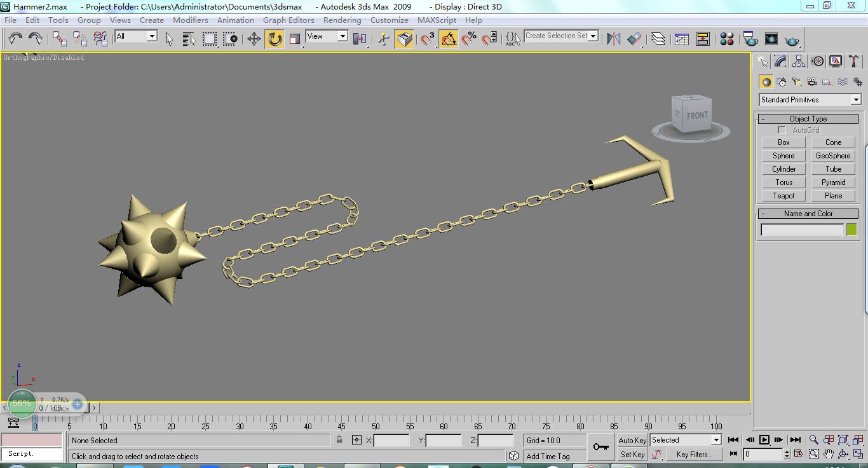Click the Undo arrow icon
This screenshot has height=468, width=868.
pyautogui.click(x=15, y=39)
